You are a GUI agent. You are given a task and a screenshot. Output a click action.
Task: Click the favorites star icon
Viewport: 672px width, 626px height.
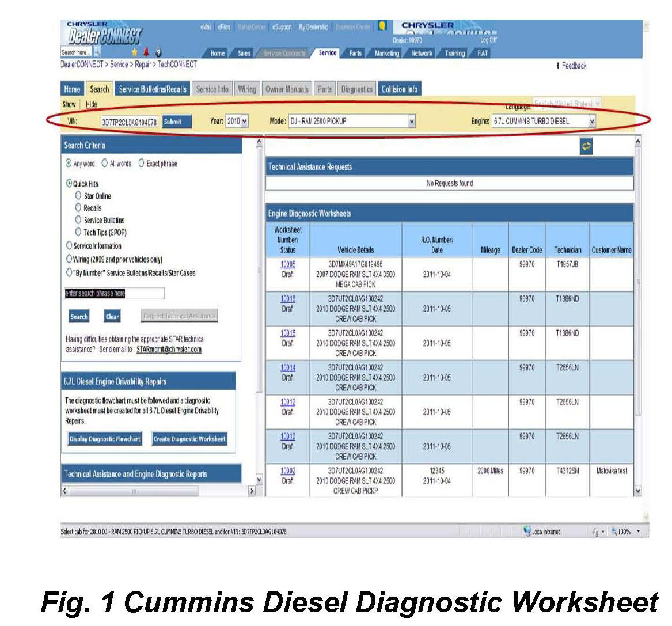pyautogui.click(x=135, y=52)
